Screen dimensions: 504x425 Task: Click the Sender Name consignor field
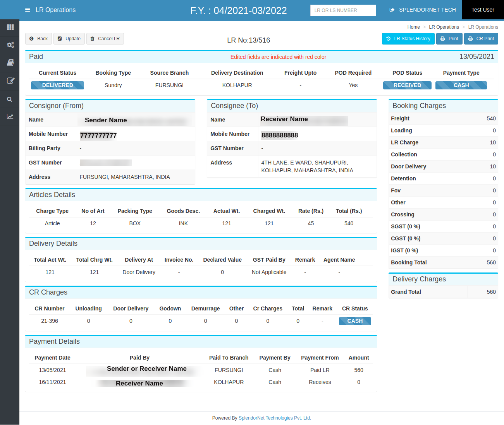pos(106,120)
